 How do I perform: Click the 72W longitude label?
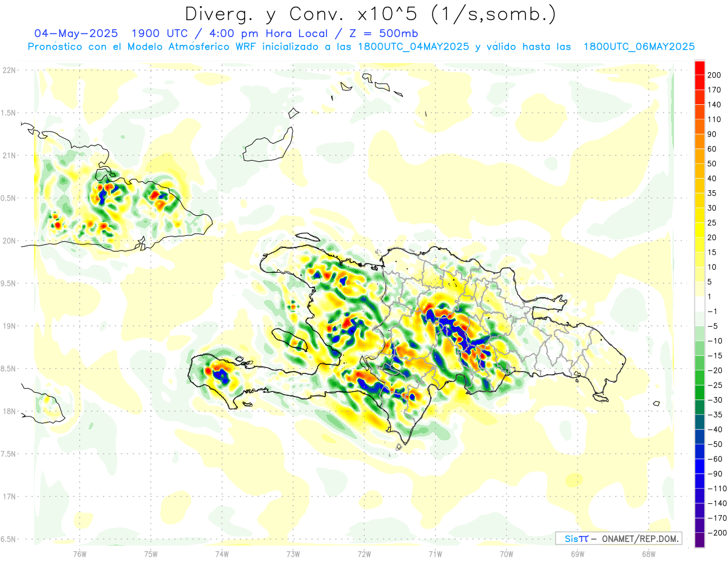click(364, 553)
